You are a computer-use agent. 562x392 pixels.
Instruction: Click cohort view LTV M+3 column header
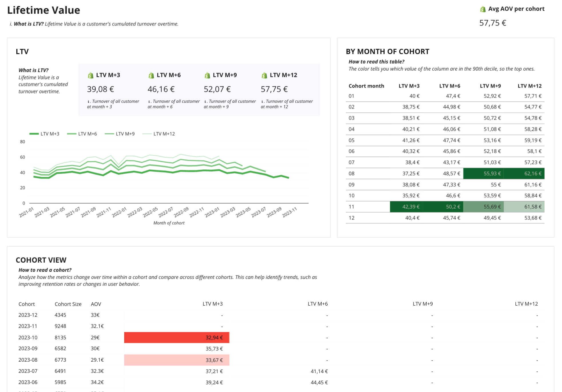[213, 304]
